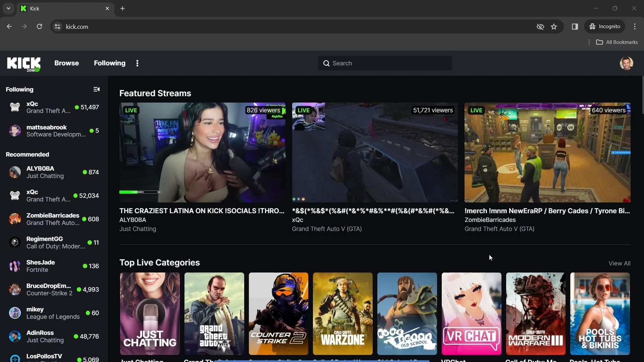The width and height of the screenshot is (644, 362).
Task: Bookmark this page with star icon
Action: (x=554, y=27)
